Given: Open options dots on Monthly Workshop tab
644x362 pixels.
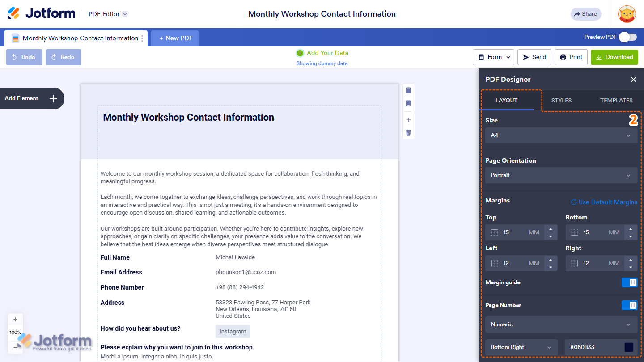Looking at the screenshot, I should [x=142, y=38].
